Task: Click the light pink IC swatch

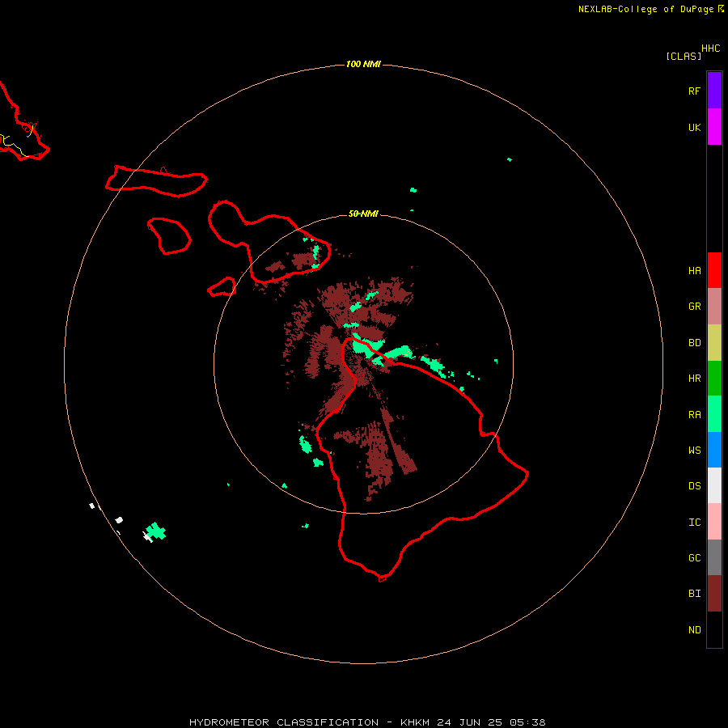Action: click(x=714, y=522)
